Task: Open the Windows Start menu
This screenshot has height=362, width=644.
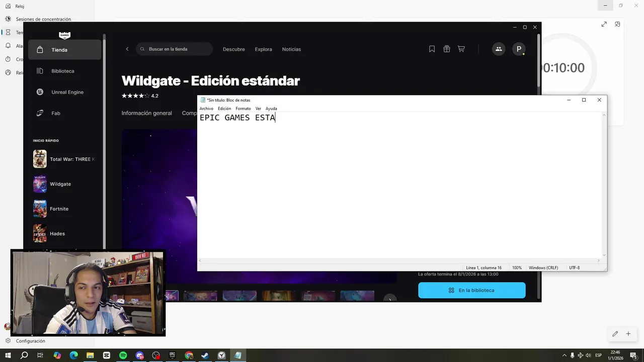Action: tap(8, 355)
